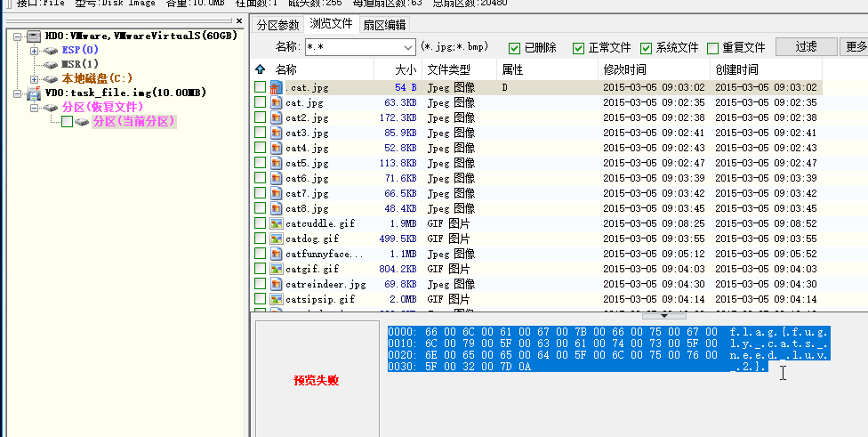The image size is (868, 437).
Task: Collapse the 分区(恢复文件) tree node
Action: [35, 108]
